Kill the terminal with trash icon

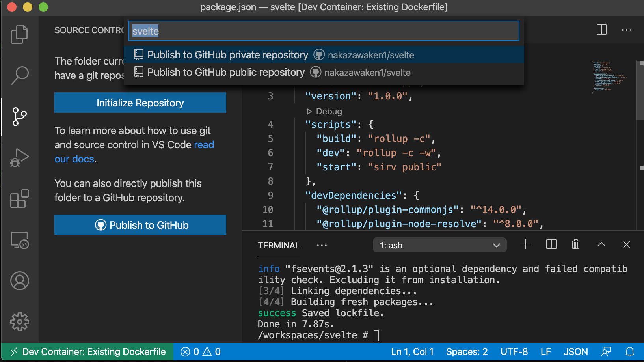[x=576, y=244]
